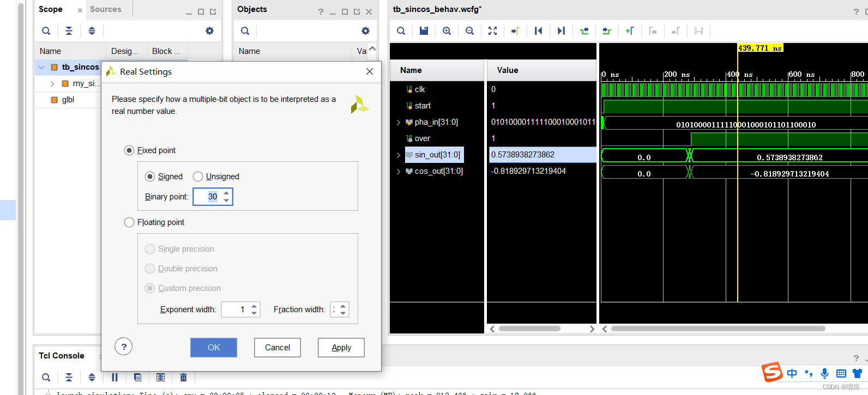Open Scope panel settings gear
The image size is (868, 395).
[209, 31]
